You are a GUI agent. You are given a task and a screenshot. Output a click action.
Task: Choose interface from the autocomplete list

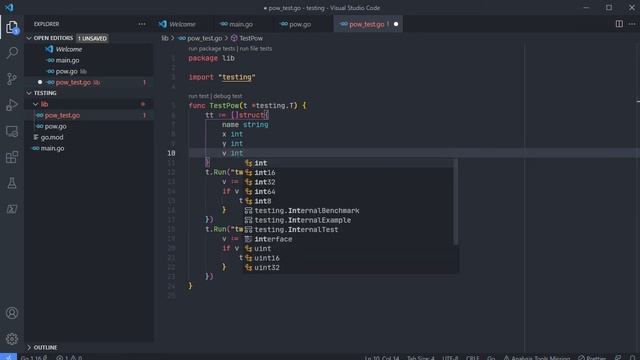click(x=348, y=239)
